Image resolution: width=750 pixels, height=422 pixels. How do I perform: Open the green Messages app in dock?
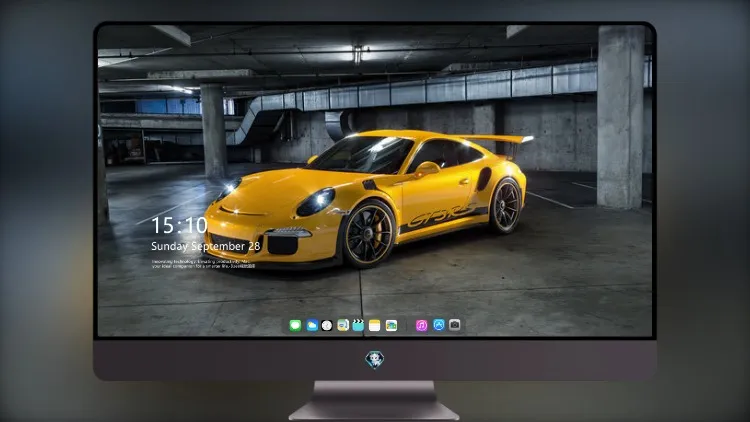pyautogui.click(x=295, y=326)
